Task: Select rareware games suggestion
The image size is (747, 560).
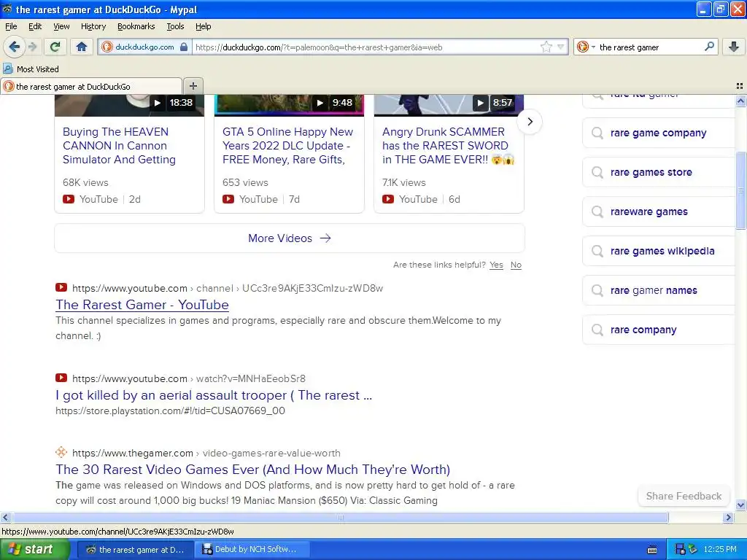Action: click(659, 211)
